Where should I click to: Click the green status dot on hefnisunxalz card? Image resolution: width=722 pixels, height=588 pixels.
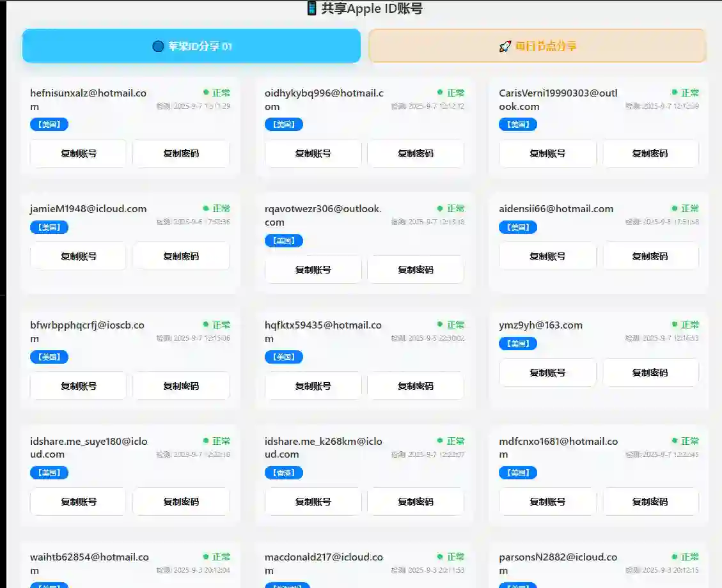pos(205,92)
